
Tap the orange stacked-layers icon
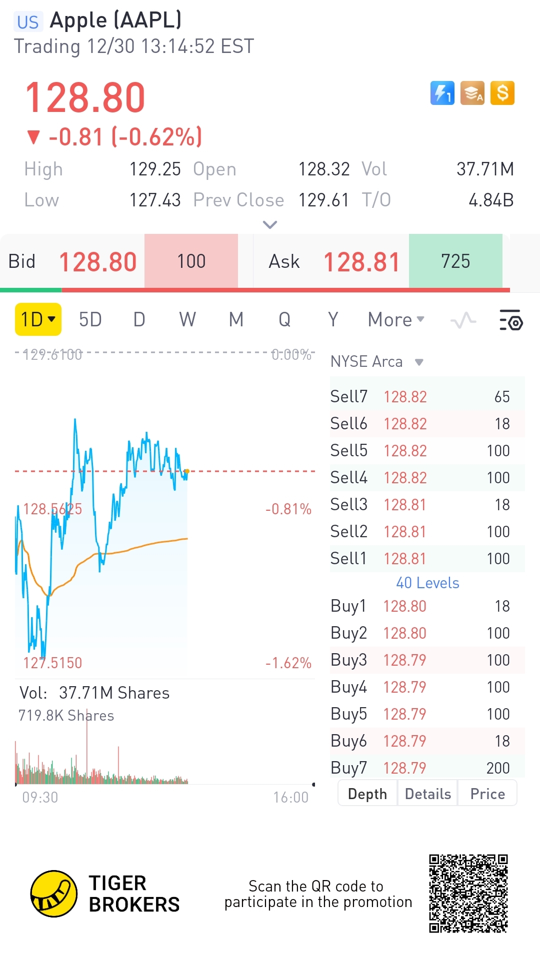[x=472, y=93]
